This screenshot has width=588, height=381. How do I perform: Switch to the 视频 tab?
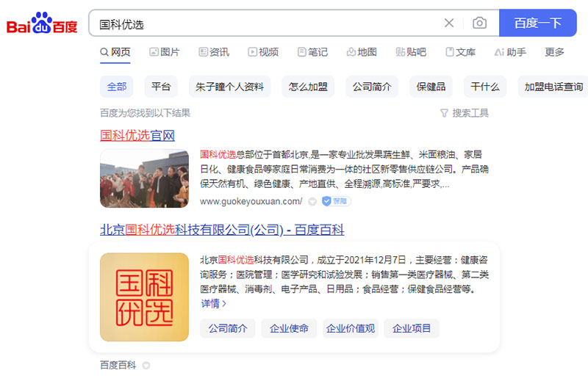coord(263,52)
